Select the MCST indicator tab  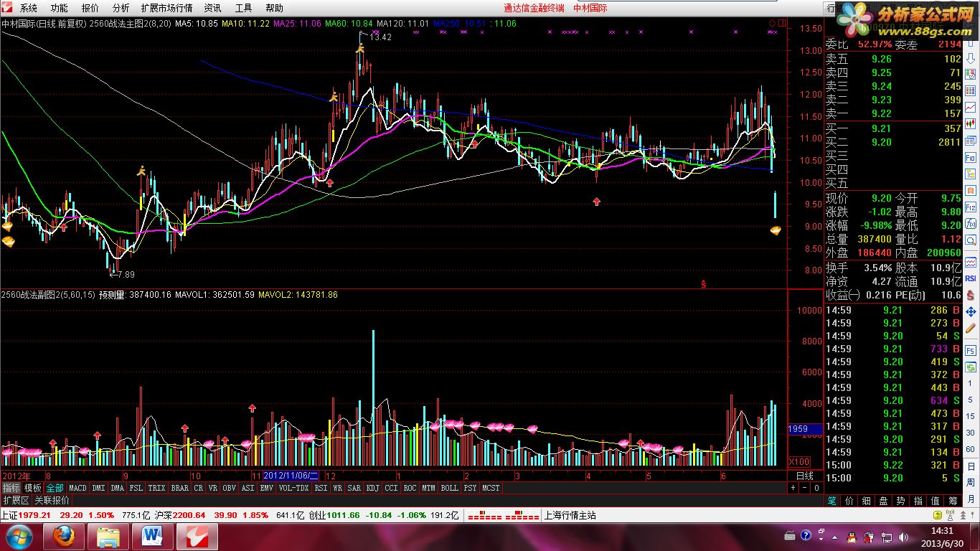point(491,488)
